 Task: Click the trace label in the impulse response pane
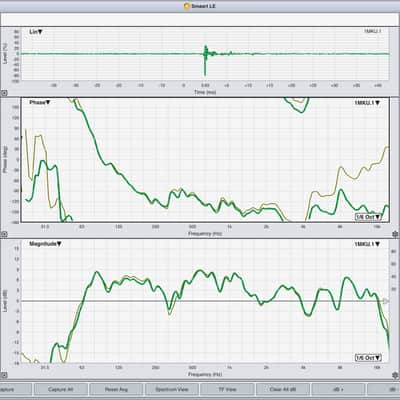click(372, 31)
